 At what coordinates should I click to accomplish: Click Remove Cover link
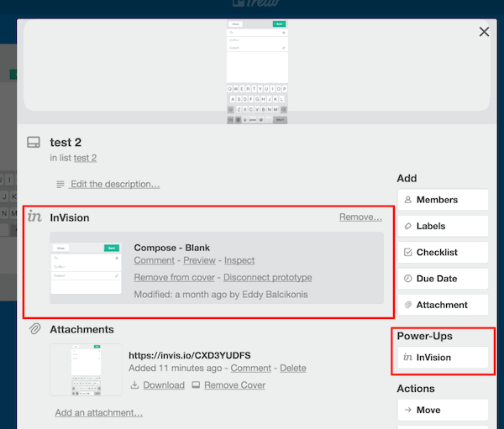click(234, 385)
